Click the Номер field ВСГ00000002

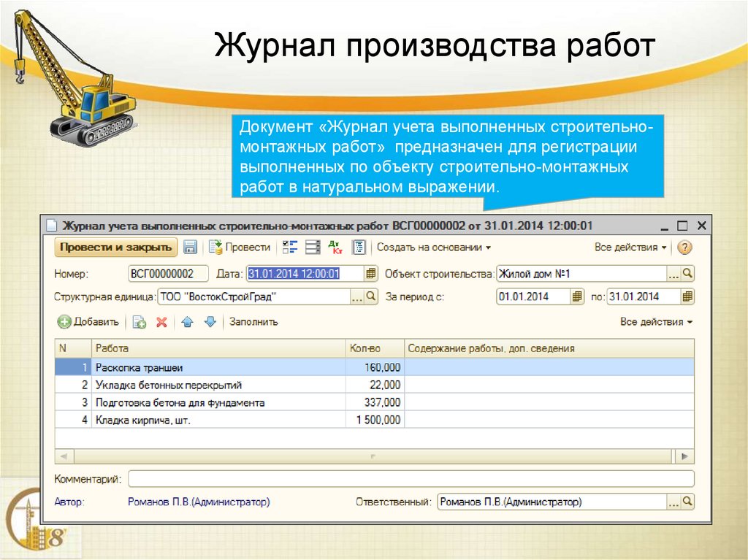(169, 274)
